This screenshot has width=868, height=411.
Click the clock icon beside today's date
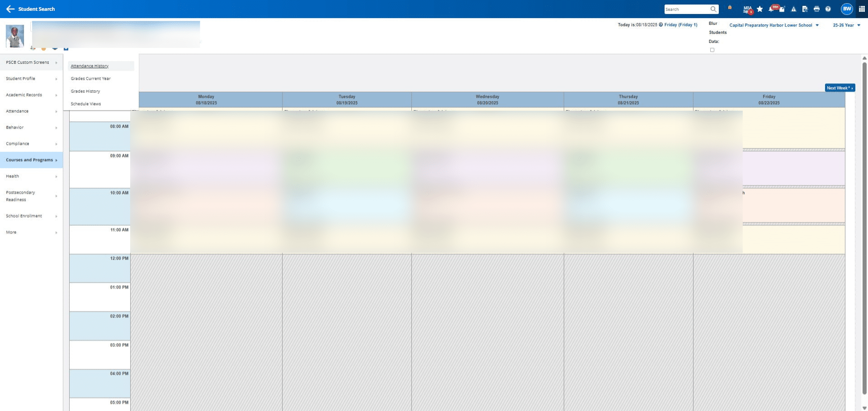click(661, 25)
